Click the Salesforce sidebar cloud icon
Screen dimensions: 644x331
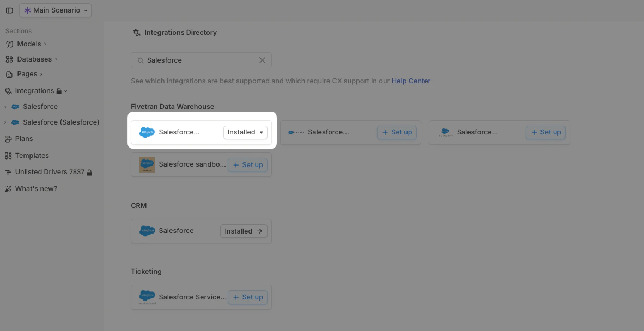click(x=15, y=107)
